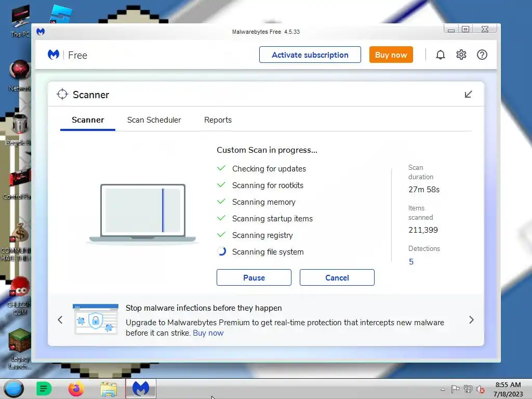
Task: Select the blue desktop icon beside This PC
Action: point(61,14)
